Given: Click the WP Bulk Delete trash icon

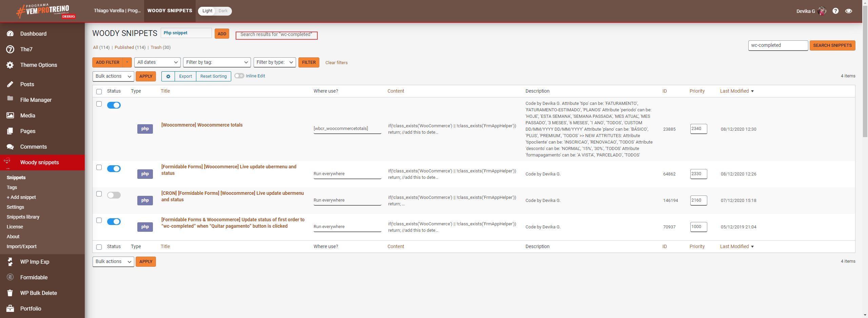Looking at the screenshot, I should [x=10, y=293].
